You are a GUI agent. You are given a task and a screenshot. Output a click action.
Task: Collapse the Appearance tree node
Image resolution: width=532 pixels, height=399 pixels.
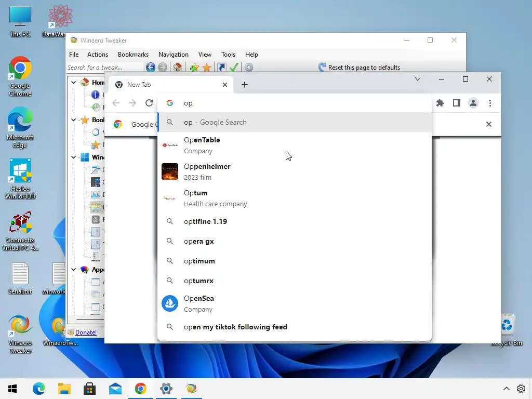73,270
